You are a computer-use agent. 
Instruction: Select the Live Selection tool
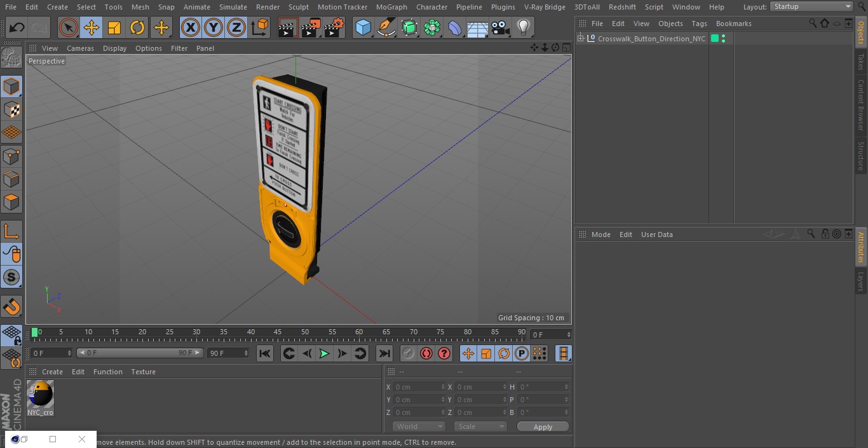(x=69, y=27)
